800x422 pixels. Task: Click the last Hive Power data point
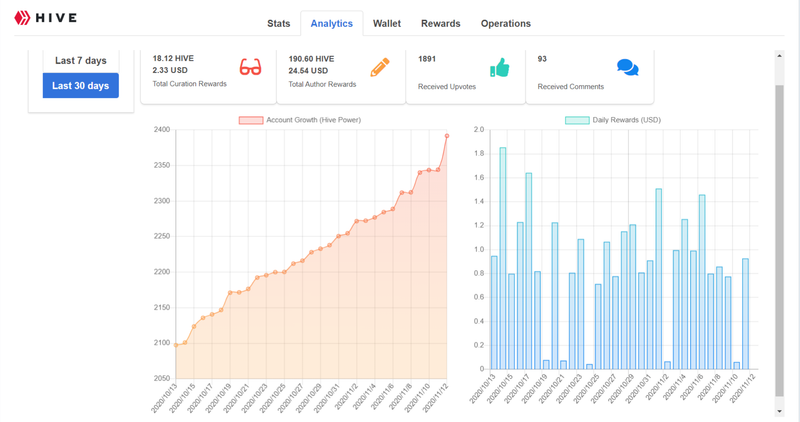coord(447,136)
